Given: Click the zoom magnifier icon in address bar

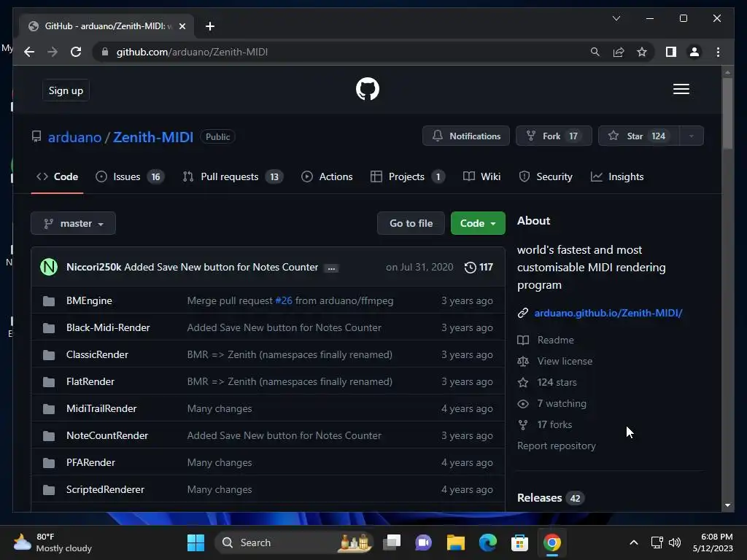Looking at the screenshot, I should pos(595,52).
